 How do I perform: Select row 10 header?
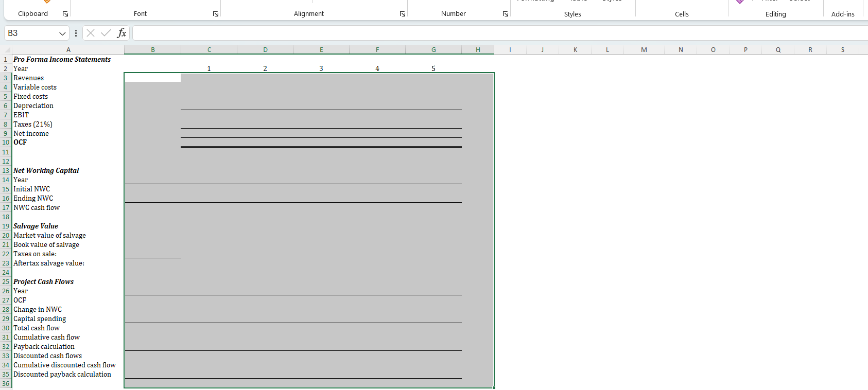coord(6,143)
